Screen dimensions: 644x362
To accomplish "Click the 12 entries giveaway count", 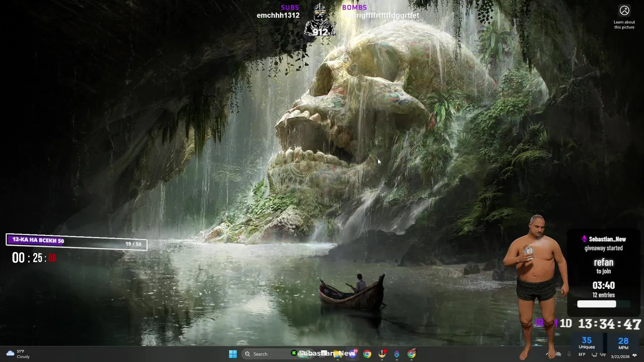I will [604, 295].
